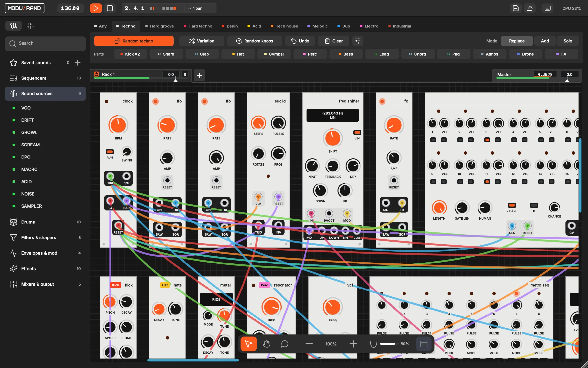This screenshot has width=588, height=368.
Task: Add a new rack with plus button
Action: click(199, 75)
